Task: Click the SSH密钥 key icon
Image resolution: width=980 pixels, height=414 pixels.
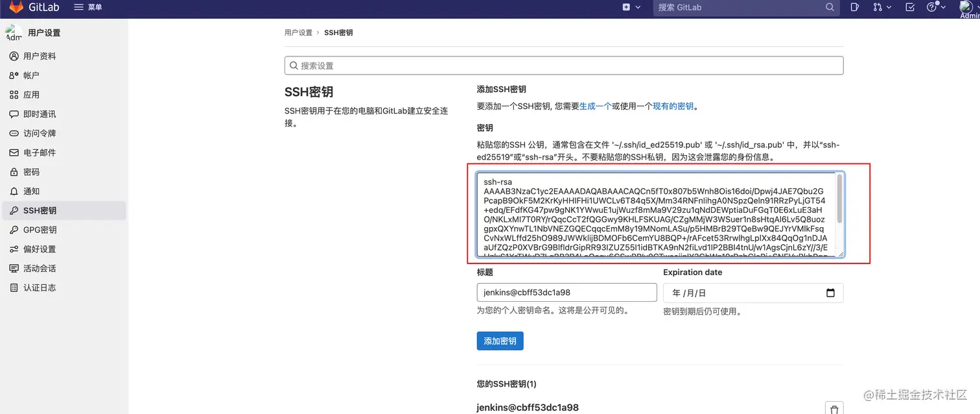Action: 14,211
